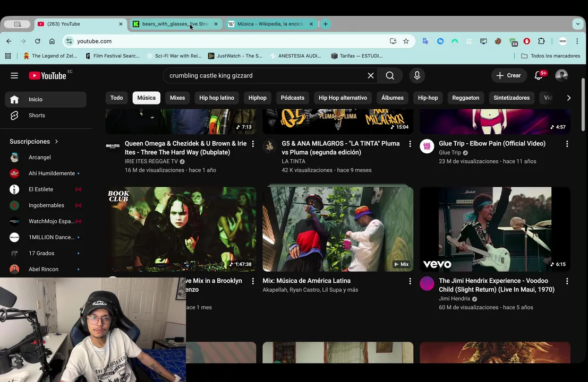
Task: Select the Hiphop filter chip
Action: [257, 98]
